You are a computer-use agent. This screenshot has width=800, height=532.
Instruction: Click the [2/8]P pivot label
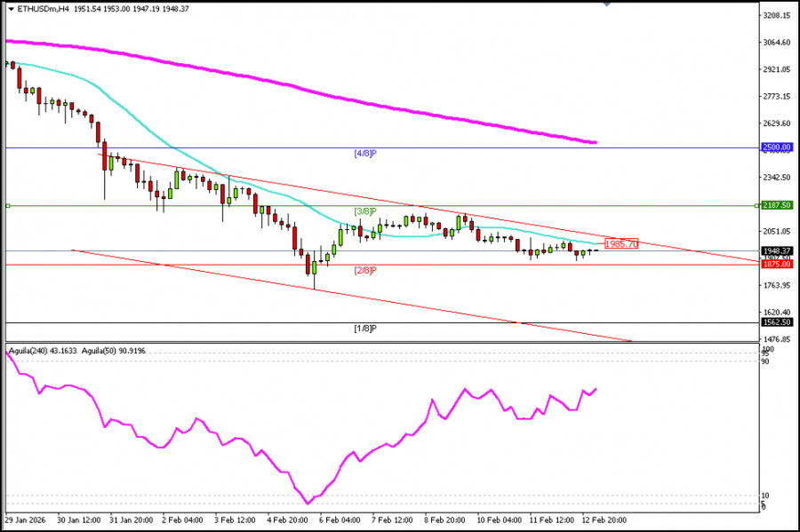(364, 269)
